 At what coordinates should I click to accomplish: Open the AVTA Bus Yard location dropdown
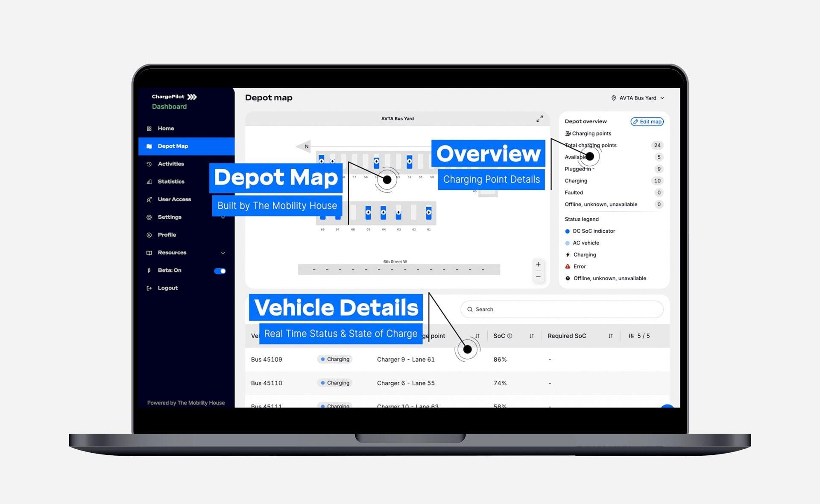click(x=638, y=98)
